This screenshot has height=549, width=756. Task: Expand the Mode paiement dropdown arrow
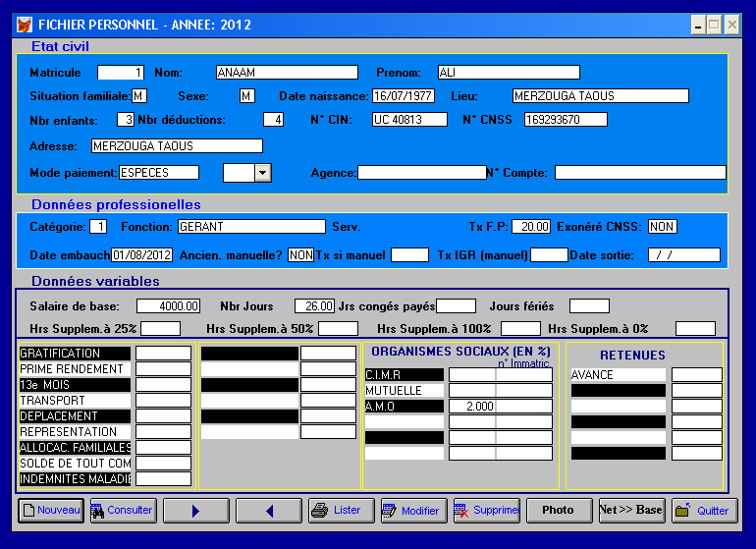click(263, 173)
